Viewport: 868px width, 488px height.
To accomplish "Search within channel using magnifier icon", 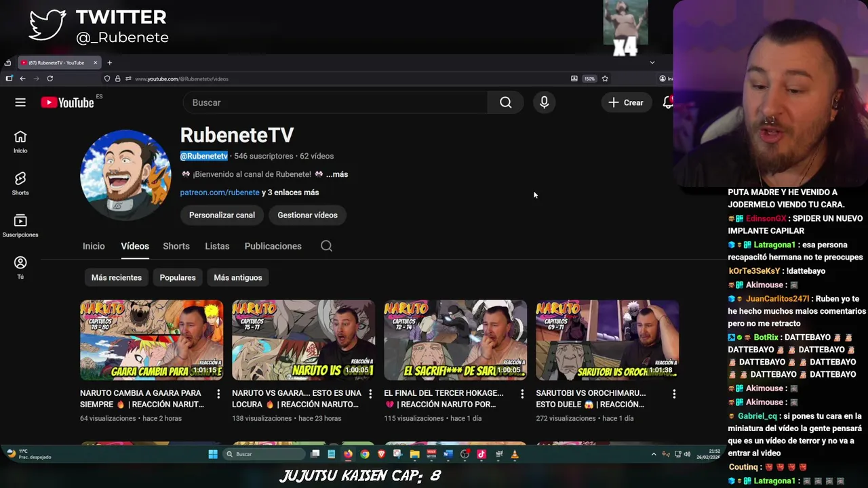I will click(326, 246).
